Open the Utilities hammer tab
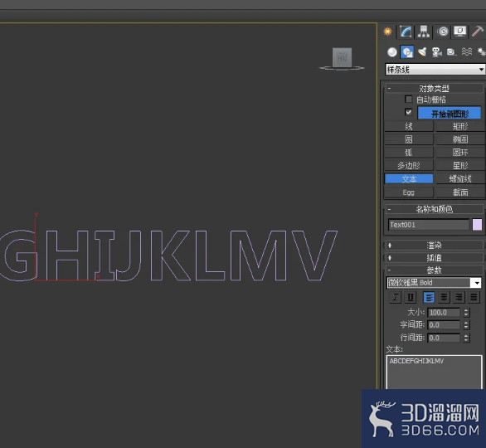The image size is (486, 448). click(x=478, y=32)
